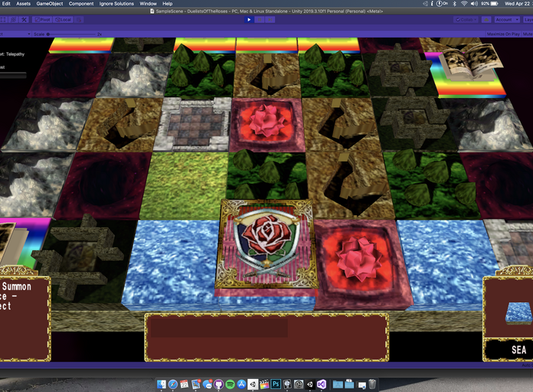Screen dimensions: 533x392
Task: Toggle the Local handle rotation button
Action: tap(64, 20)
